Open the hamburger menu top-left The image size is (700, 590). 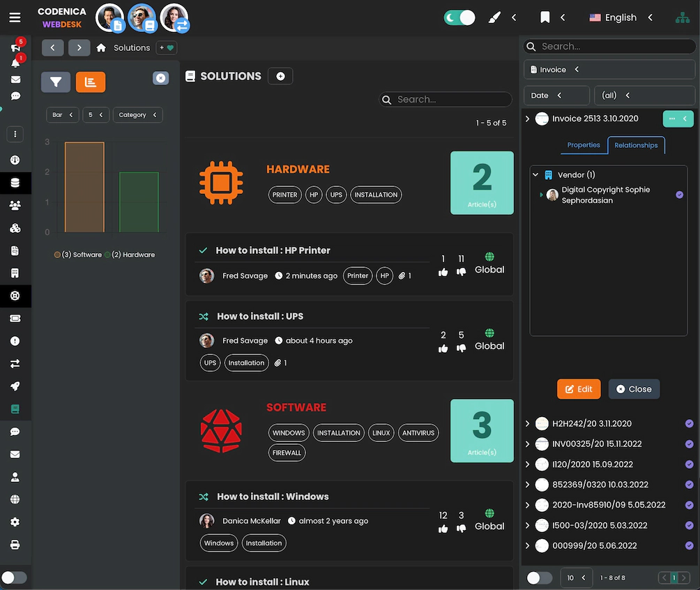click(x=15, y=17)
